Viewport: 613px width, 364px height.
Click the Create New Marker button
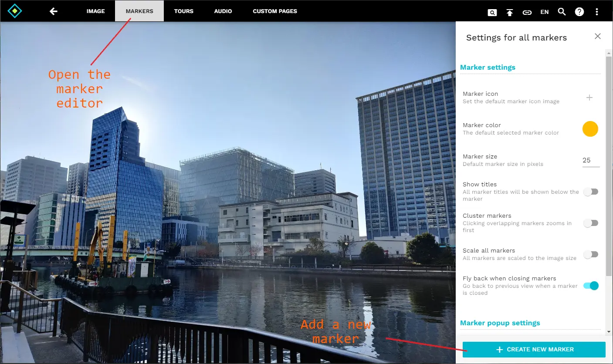534,349
